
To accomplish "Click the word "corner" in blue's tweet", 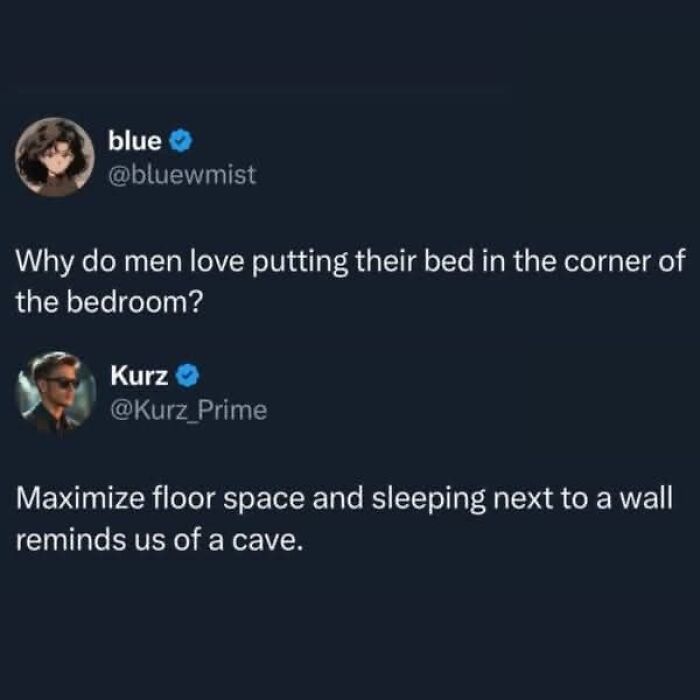I will 606,262.
